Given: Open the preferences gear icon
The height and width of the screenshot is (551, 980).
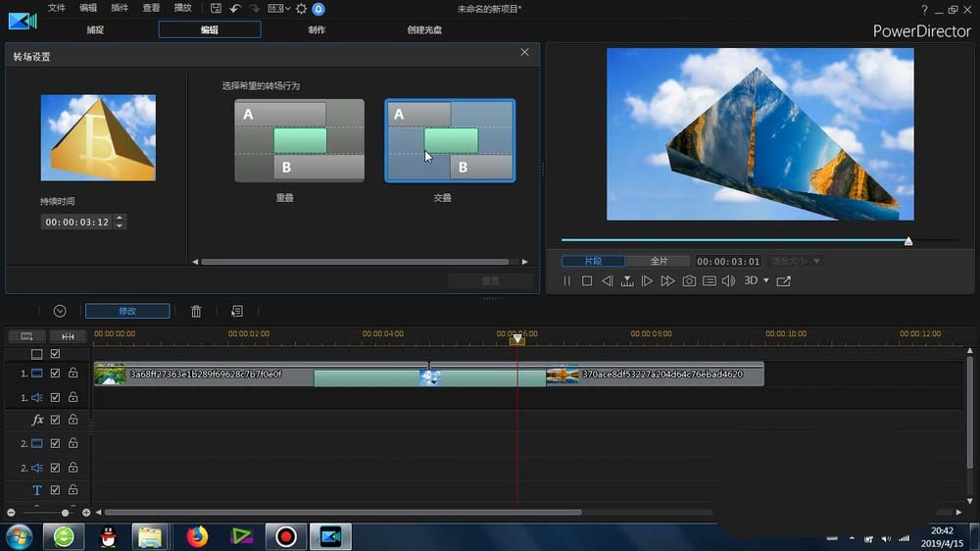Looking at the screenshot, I should pyautogui.click(x=301, y=9).
